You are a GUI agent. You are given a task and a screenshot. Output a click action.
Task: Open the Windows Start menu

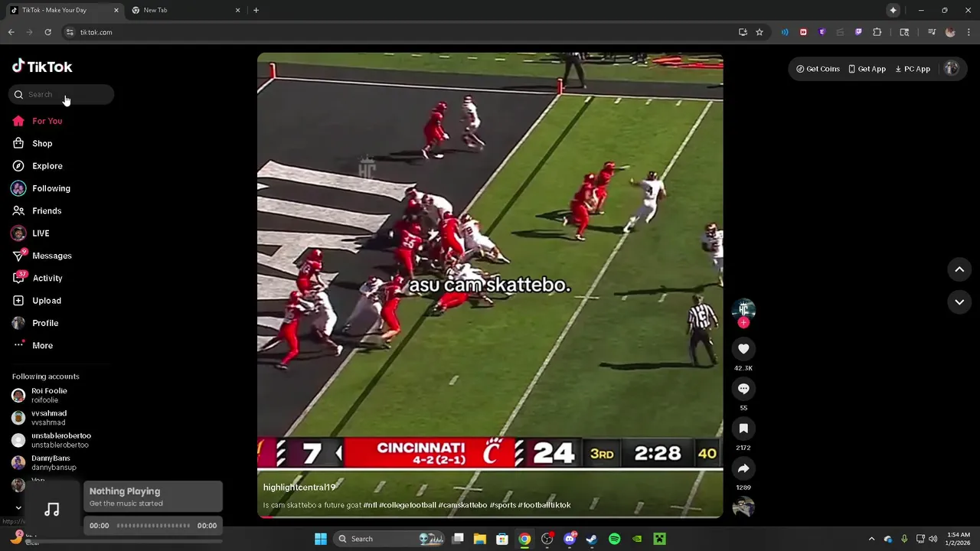click(321, 539)
